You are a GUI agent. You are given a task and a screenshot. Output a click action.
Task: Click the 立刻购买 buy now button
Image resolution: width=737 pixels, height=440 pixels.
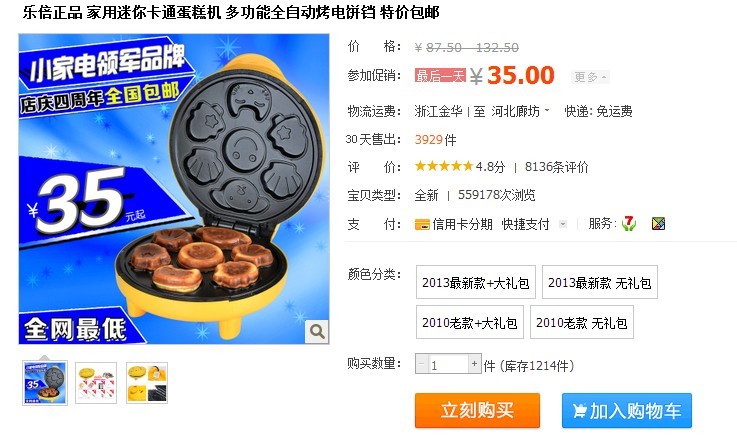[x=477, y=410]
